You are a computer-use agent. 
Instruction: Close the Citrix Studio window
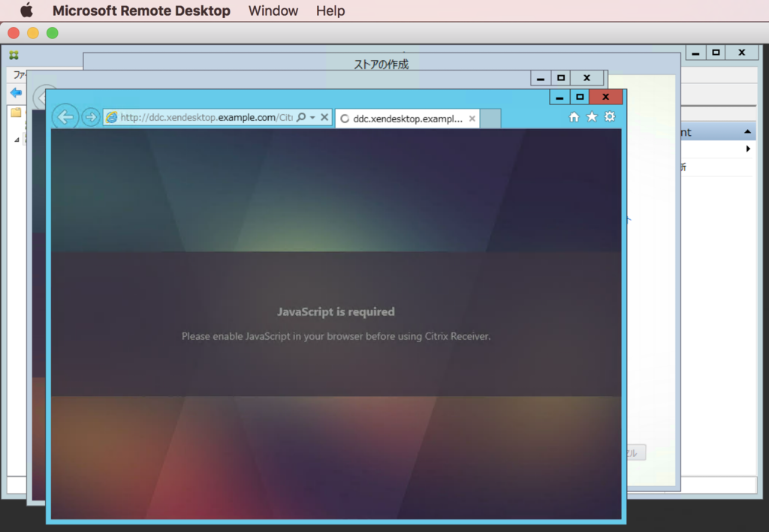pos(741,53)
